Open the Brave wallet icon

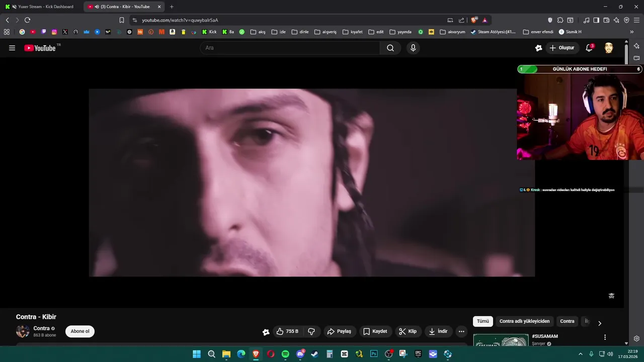(x=606, y=20)
